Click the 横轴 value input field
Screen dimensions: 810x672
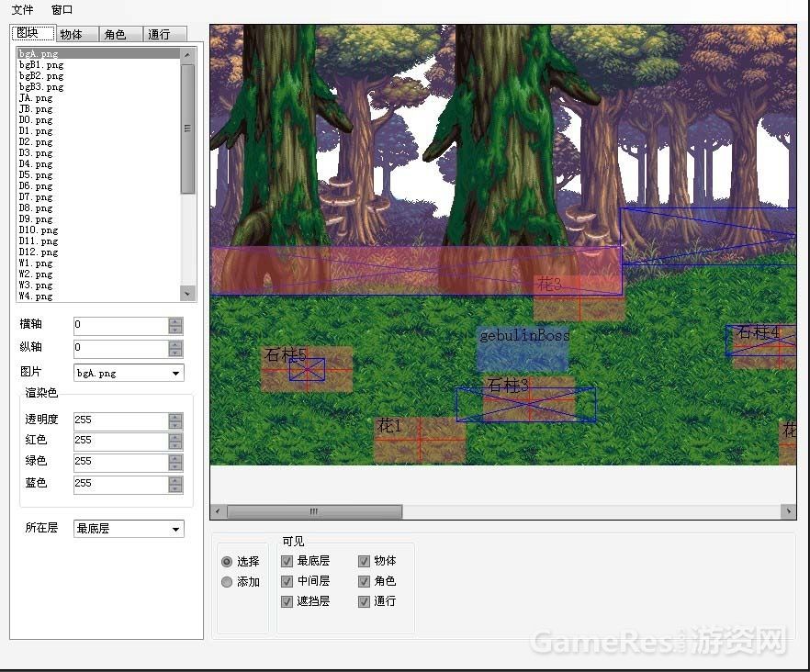pos(119,325)
